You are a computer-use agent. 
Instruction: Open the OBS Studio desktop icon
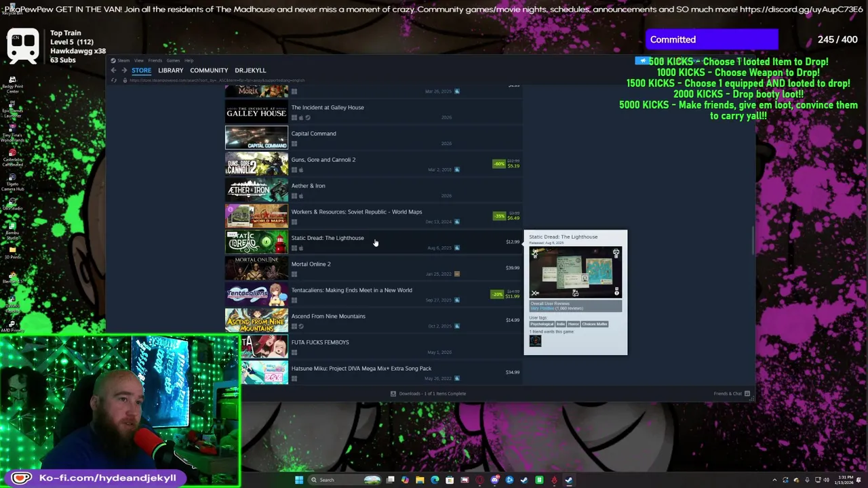click(12, 204)
